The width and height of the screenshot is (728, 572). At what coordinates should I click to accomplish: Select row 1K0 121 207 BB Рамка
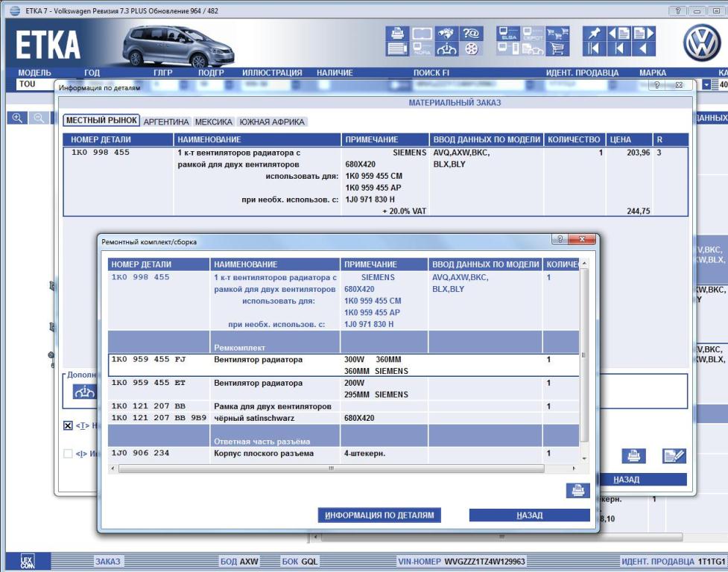coord(344,407)
